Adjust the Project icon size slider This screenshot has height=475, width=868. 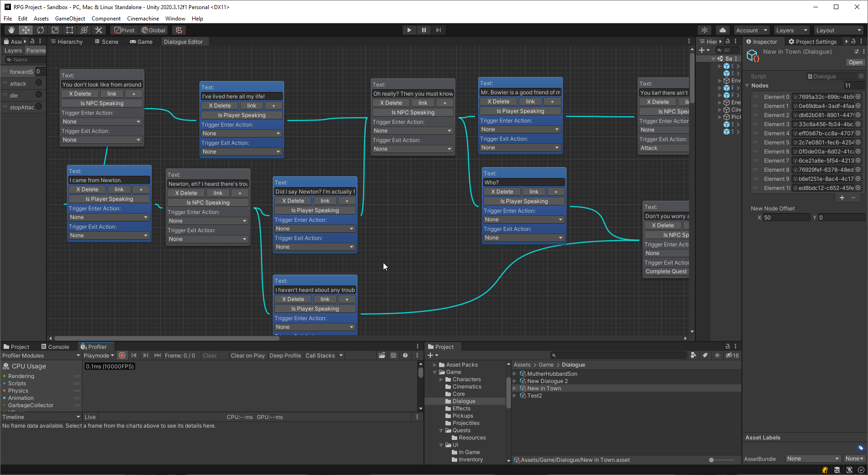(x=711, y=460)
